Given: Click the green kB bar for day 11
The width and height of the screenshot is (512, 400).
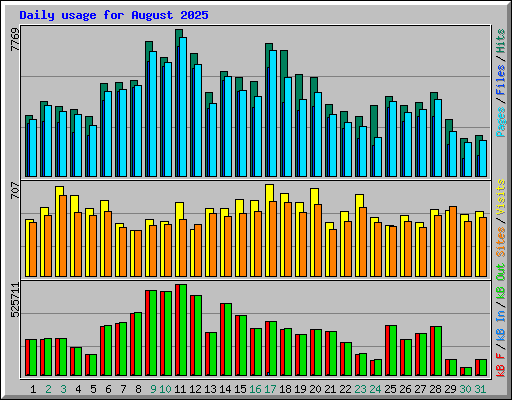Looking at the screenshot, I should 183,330.
